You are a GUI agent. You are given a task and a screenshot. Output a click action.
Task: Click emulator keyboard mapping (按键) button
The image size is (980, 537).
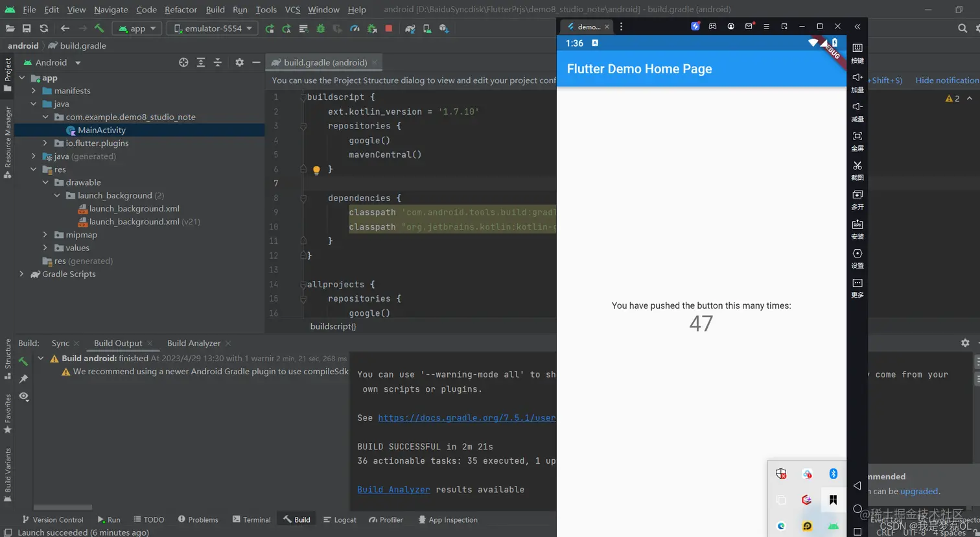pyautogui.click(x=857, y=53)
